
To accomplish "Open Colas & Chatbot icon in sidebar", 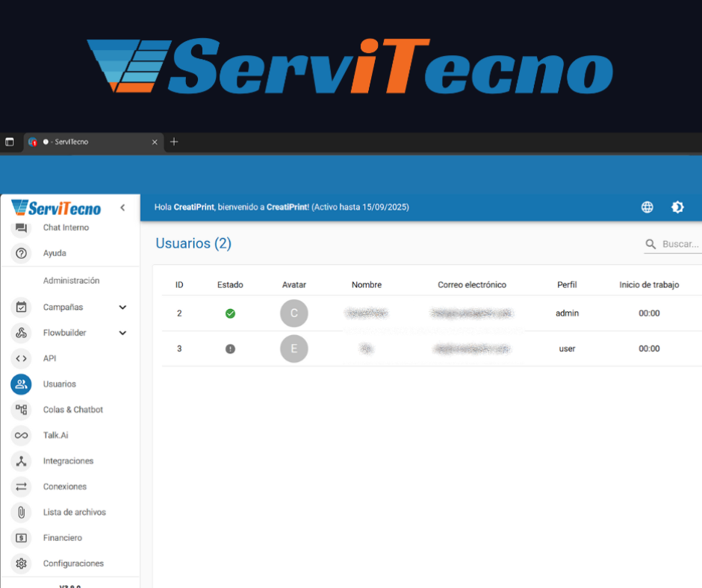I will pyautogui.click(x=21, y=410).
